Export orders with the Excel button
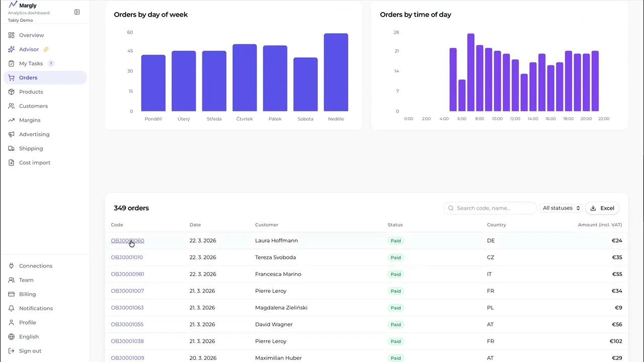The image size is (644, 362). pos(602,208)
